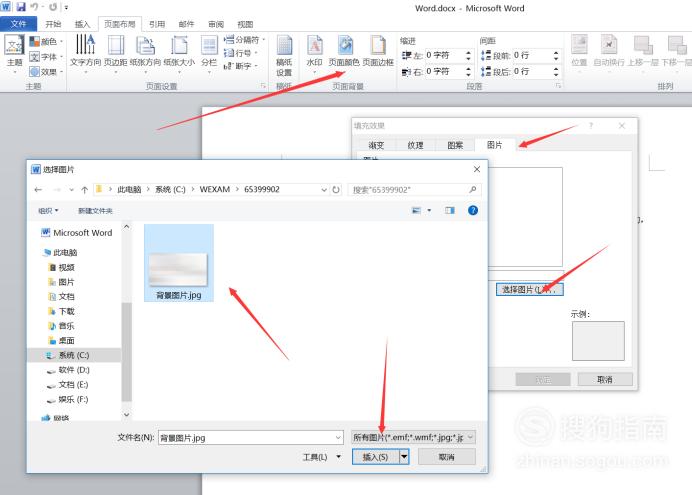Select Texture (纹理) tab in fill effects
This screenshot has width=692, height=495.
click(x=415, y=145)
